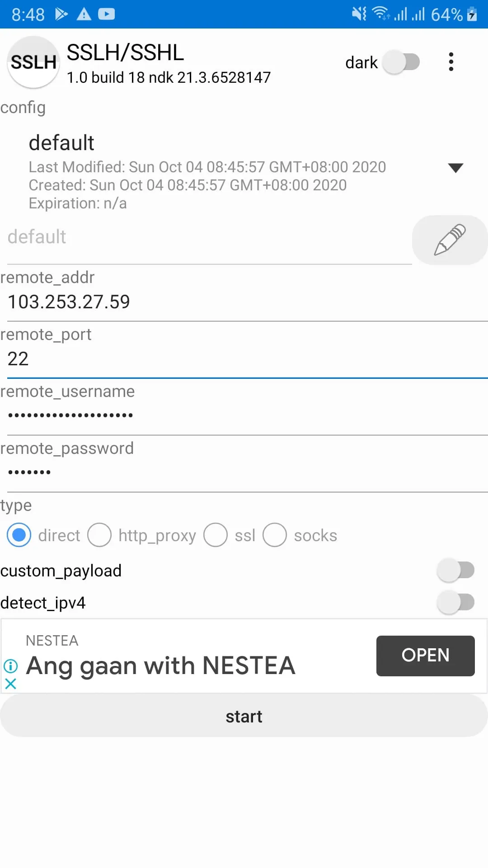Close the NESTEA ad with X
The height and width of the screenshot is (868, 488).
tap(10, 684)
